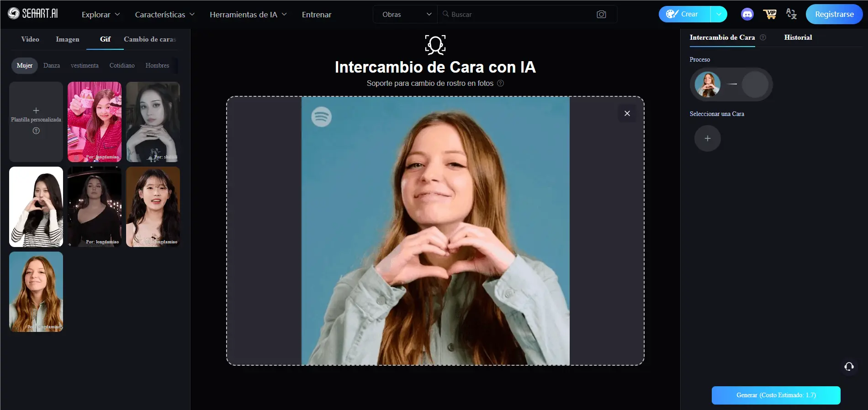
Task: Add a face with the plus button
Action: click(707, 138)
